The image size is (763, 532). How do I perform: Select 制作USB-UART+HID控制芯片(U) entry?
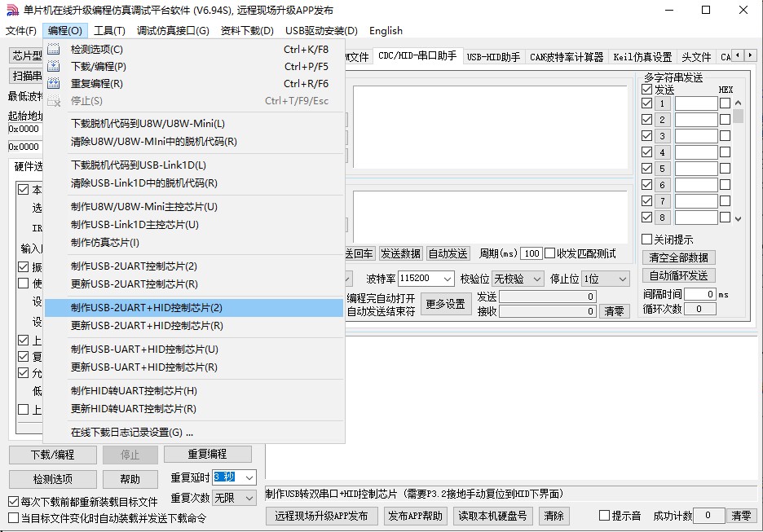point(194,350)
